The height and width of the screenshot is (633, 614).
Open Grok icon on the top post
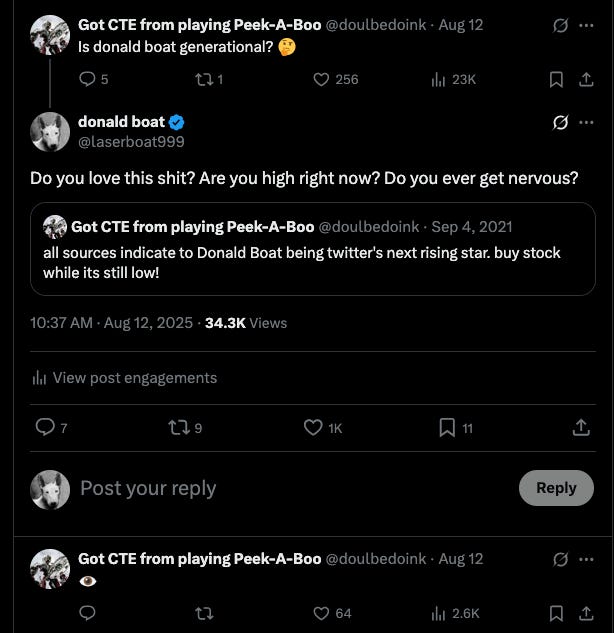561,24
